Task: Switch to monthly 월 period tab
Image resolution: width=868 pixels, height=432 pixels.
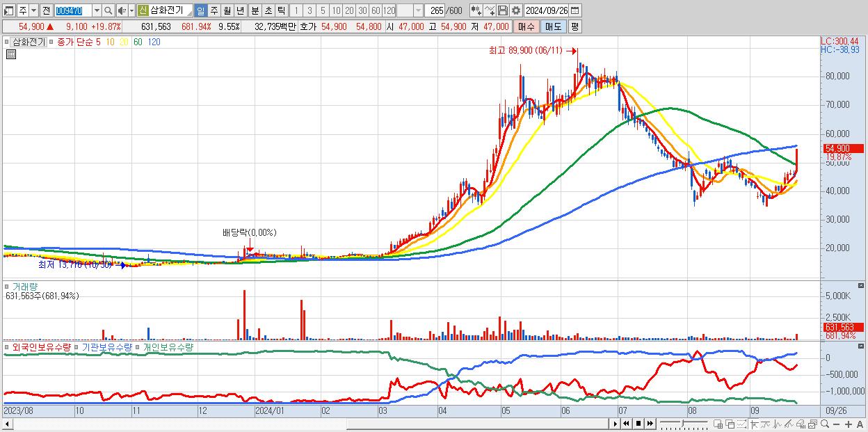Action: (x=227, y=10)
